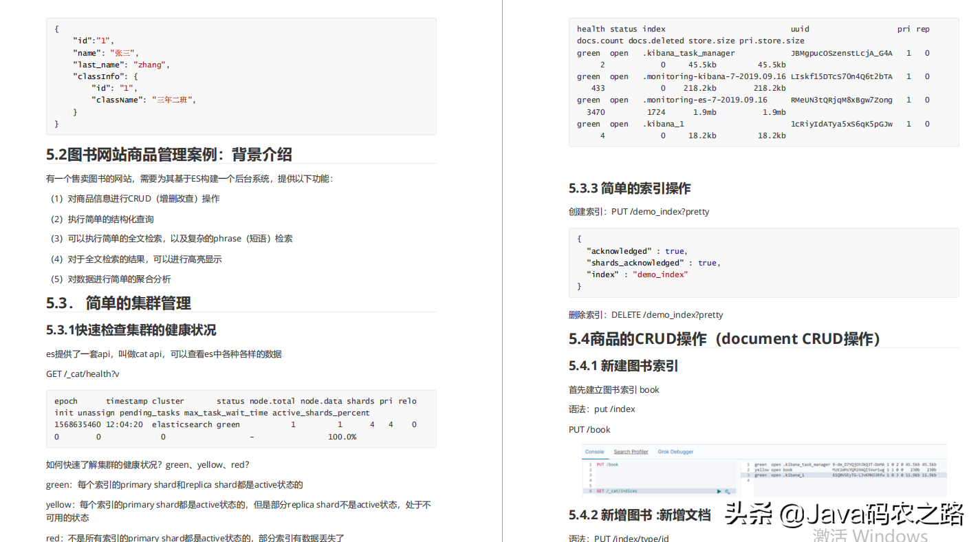Click list item '(2) 执行简单的结构化查询'
This screenshot has height=542, width=980.
[x=100, y=219]
